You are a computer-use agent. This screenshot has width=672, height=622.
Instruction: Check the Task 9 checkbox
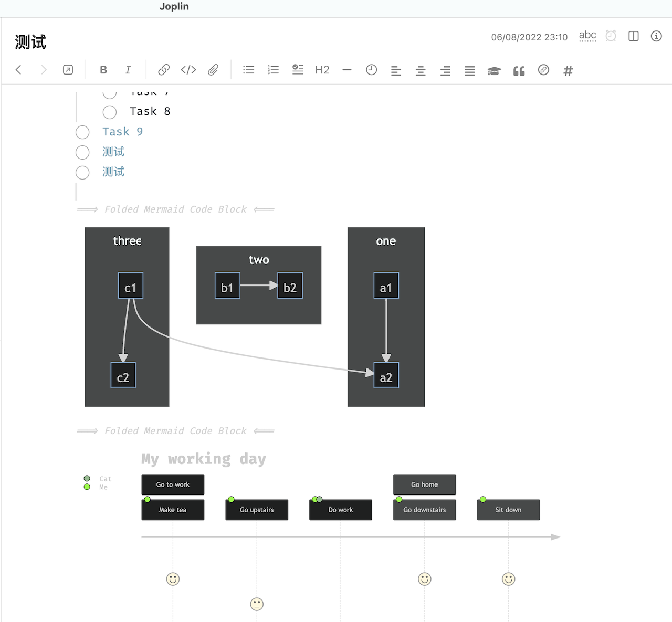pos(82,132)
